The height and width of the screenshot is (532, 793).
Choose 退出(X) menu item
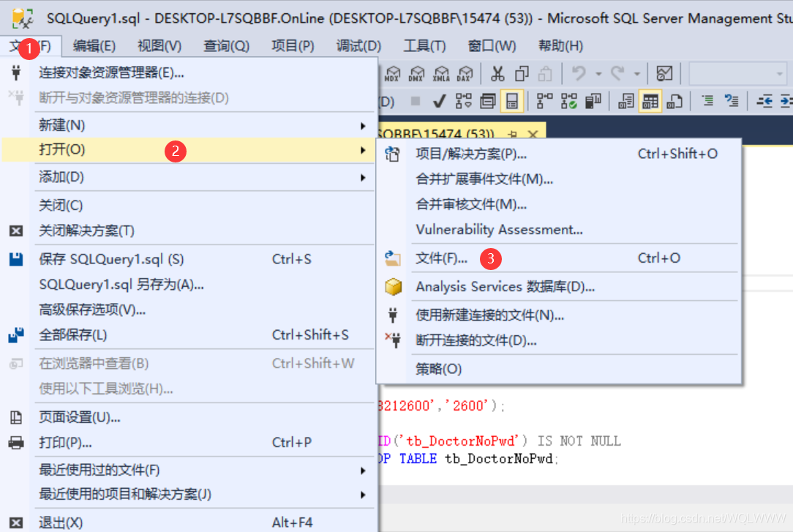tap(189, 522)
